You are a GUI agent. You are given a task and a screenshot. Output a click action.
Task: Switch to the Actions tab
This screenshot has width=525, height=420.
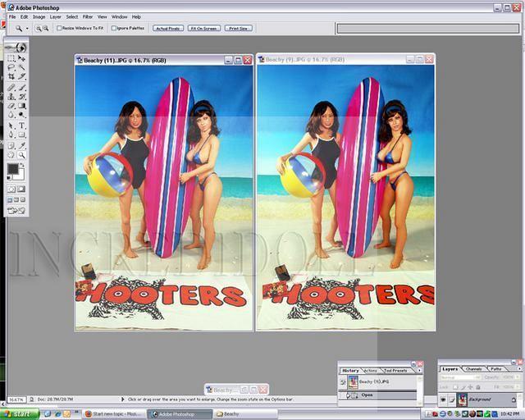[x=370, y=371]
